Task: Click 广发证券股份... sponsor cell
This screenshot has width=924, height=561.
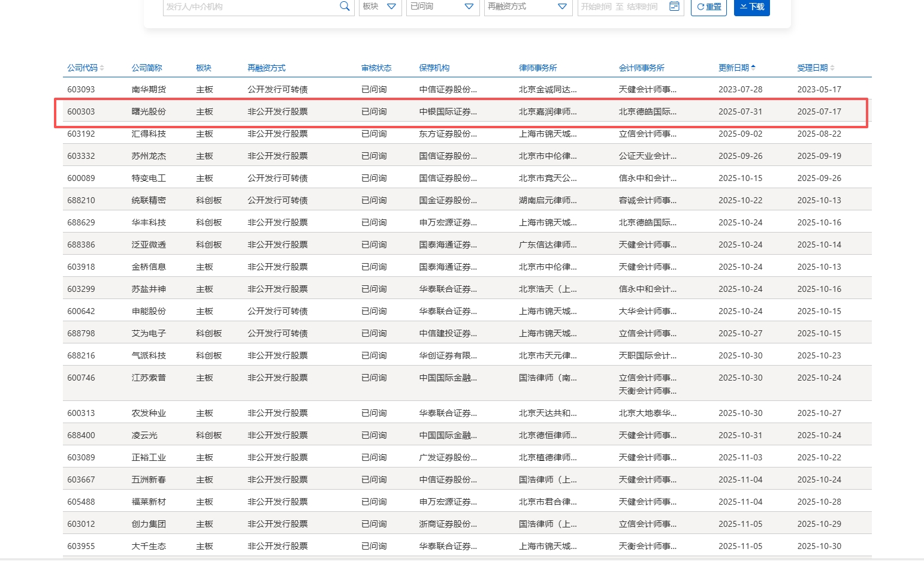Action: coord(448,457)
